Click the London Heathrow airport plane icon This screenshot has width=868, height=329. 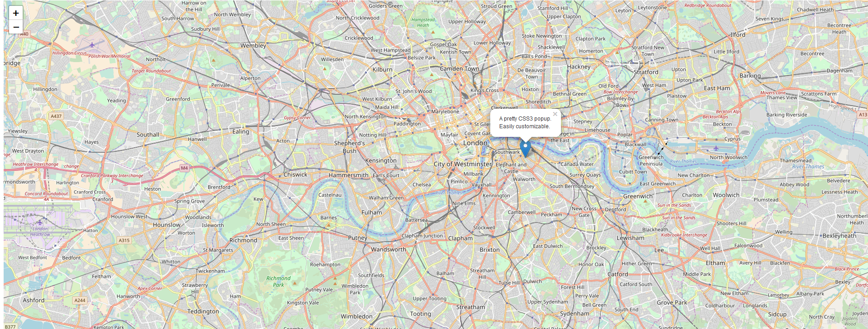(40, 222)
